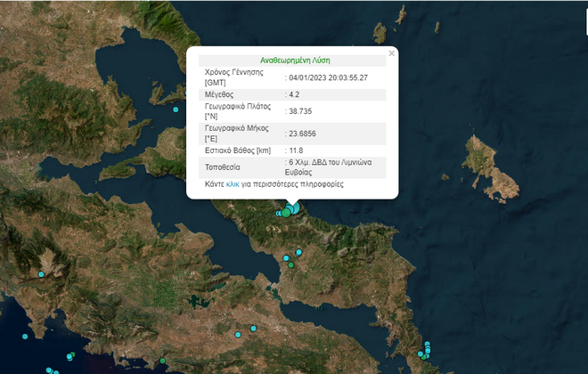Click the large island on the map's right side

[x=490, y=167]
